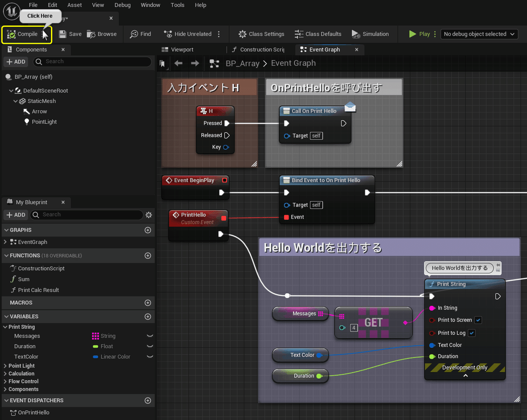
Task: Navigate back in graph history
Action: [178, 64]
